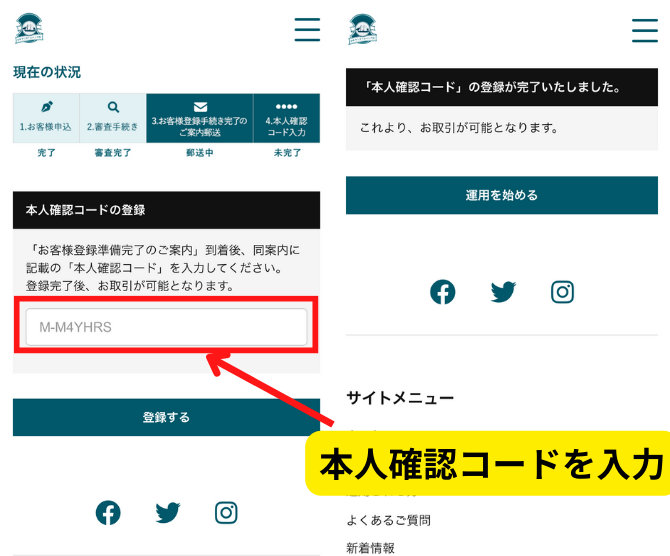Click site logo above the registration complete message

[x=363, y=29]
